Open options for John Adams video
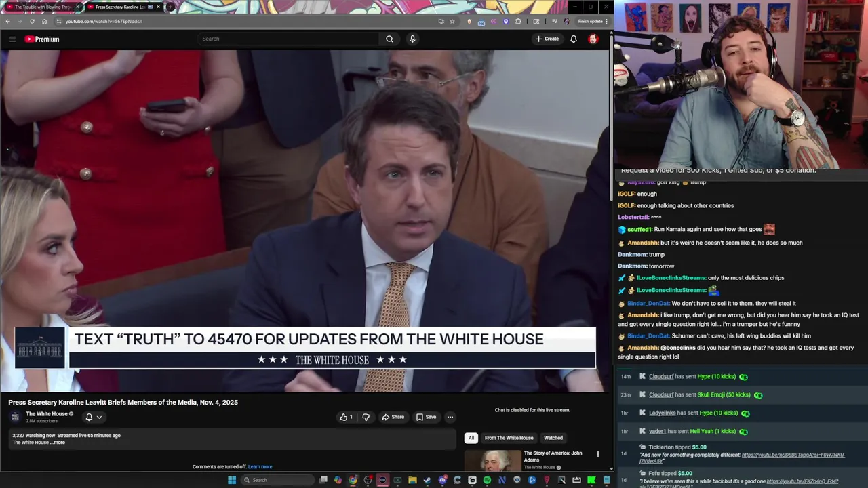 (597, 454)
